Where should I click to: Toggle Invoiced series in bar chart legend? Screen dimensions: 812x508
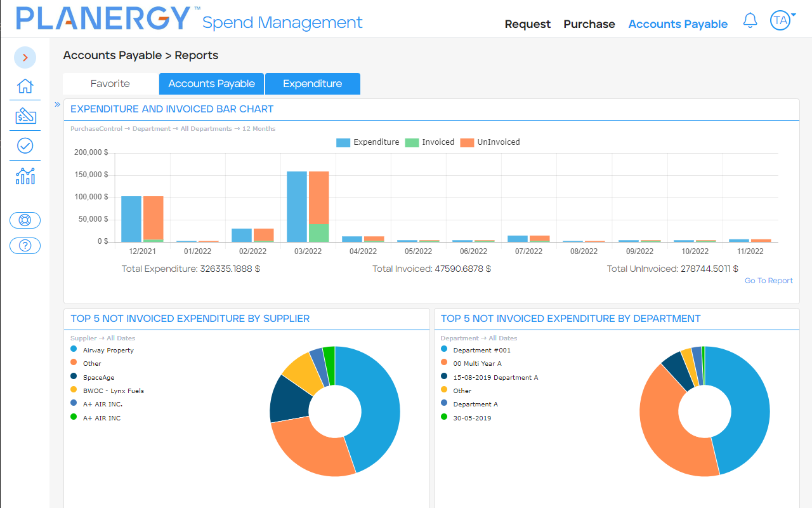(x=429, y=142)
